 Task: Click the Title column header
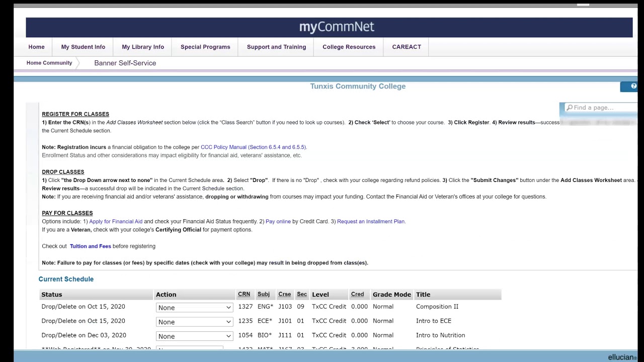[x=423, y=295]
